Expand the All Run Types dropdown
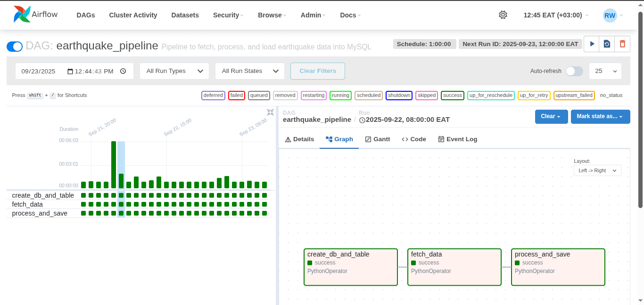644x305 pixels. coord(174,71)
